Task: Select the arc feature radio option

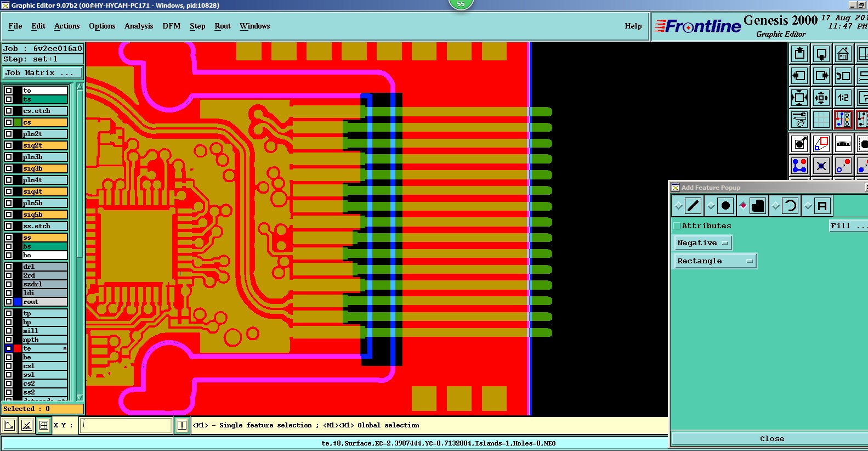Action: click(775, 206)
